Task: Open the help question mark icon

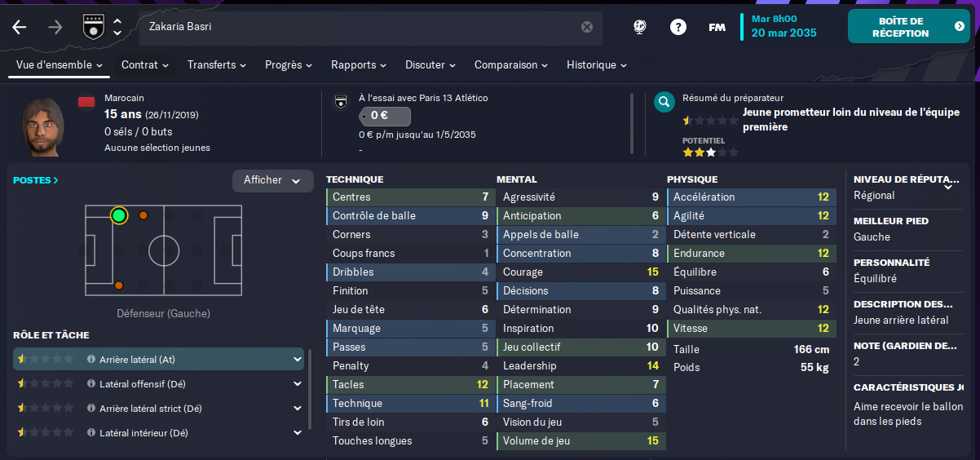Action: point(678,27)
